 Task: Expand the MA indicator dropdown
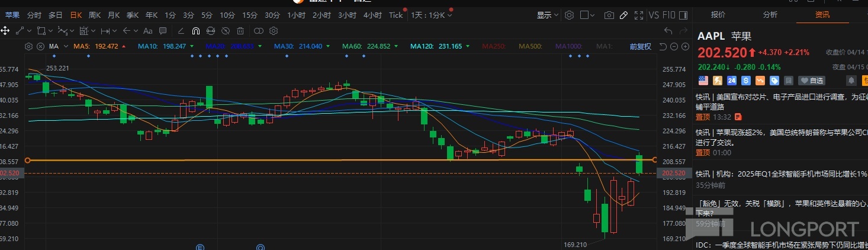(66, 46)
